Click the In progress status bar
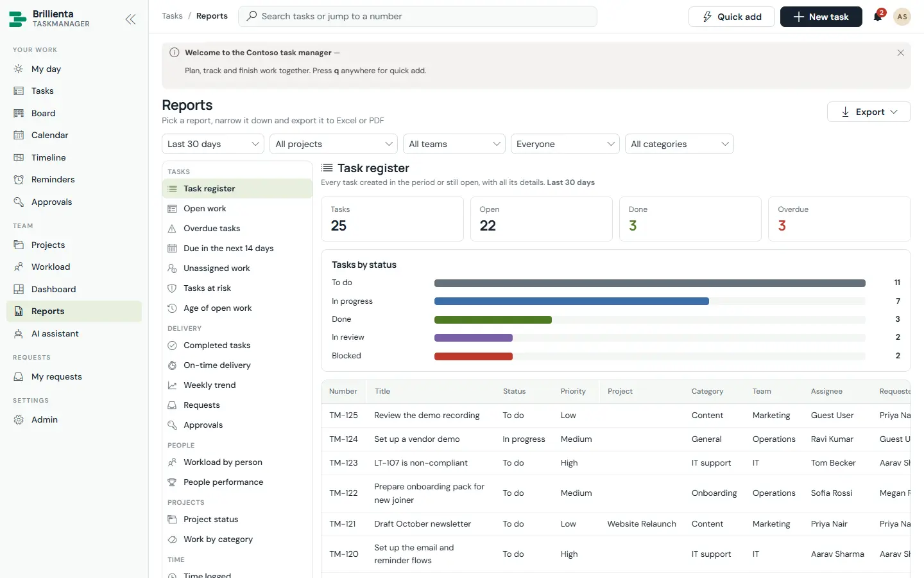 pyautogui.click(x=572, y=301)
